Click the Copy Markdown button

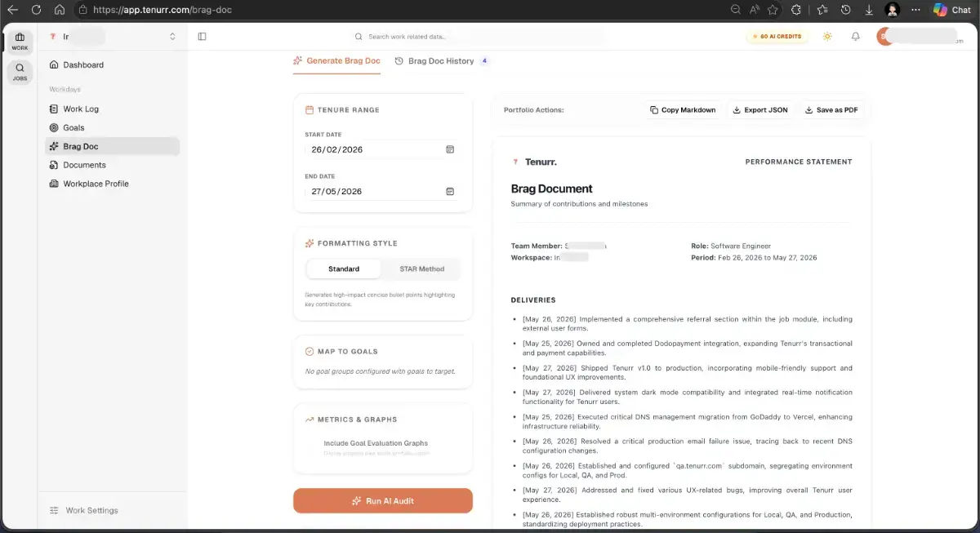click(x=683, y=109)
